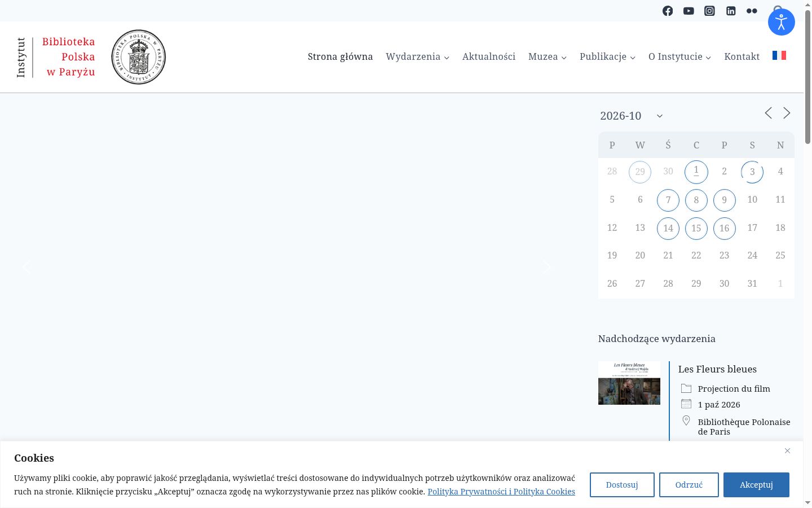Show next slide in the carousel
This screenshot has height=508, width=812.
tap(546, 267)
